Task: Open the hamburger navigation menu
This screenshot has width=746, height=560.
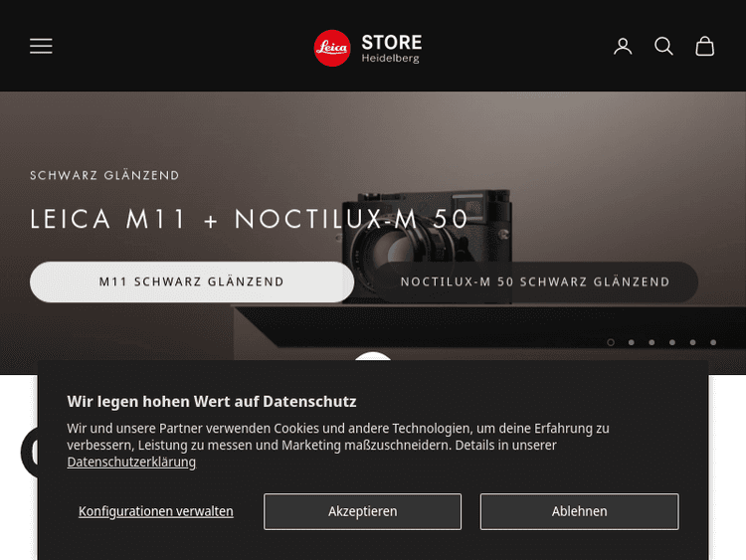Action: click(x=41, y=46)
